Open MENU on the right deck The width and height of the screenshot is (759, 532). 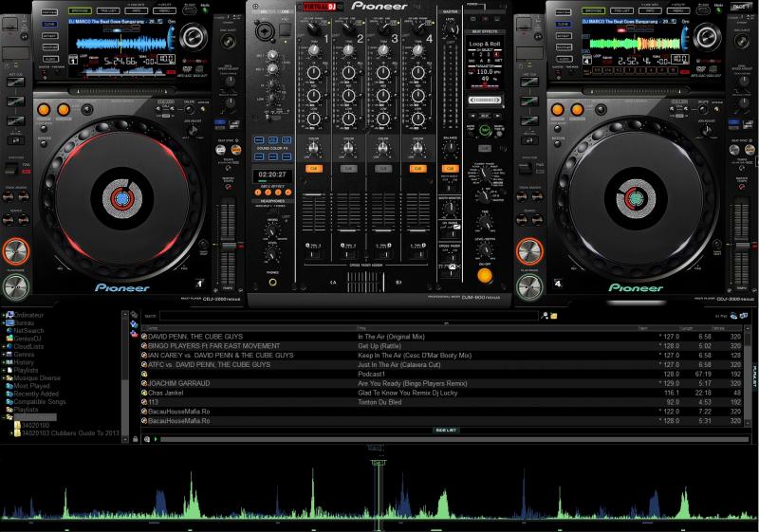point(678,10)
